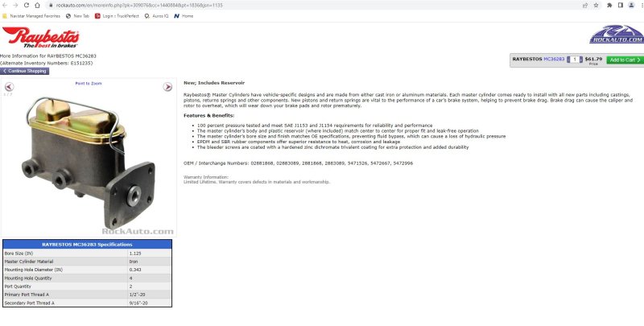Open the browser profile avatar
The width and height of the screenshot is (644, 326).
coord(631,6)
